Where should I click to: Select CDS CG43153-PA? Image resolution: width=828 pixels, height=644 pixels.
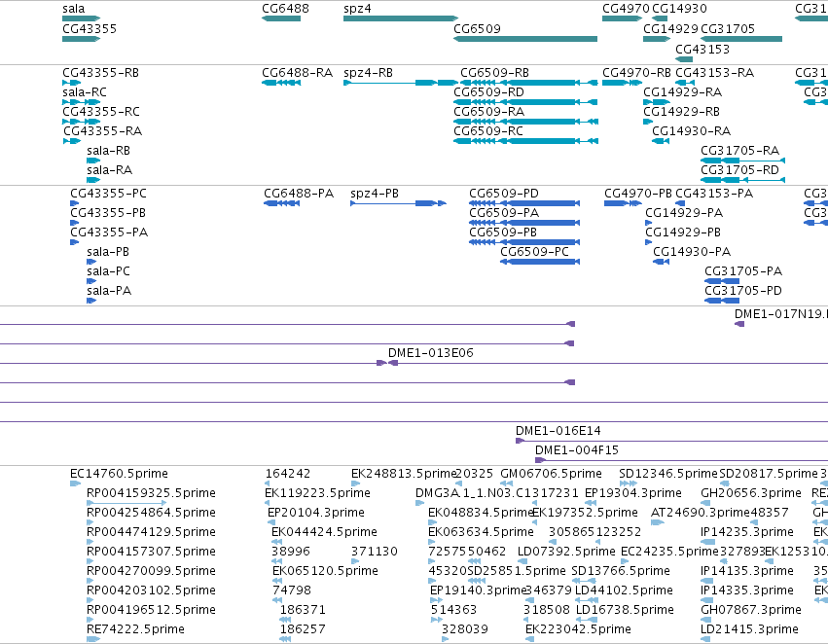(680, 203)
